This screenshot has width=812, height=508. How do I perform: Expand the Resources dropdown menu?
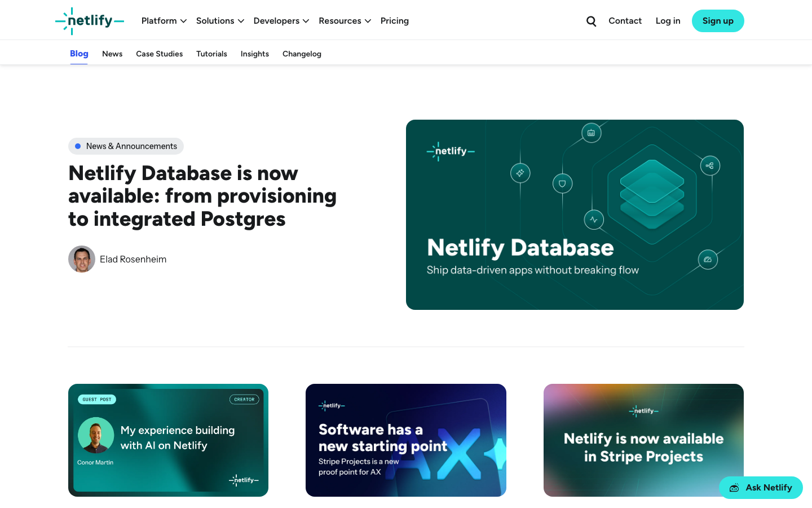click(345, 21)
